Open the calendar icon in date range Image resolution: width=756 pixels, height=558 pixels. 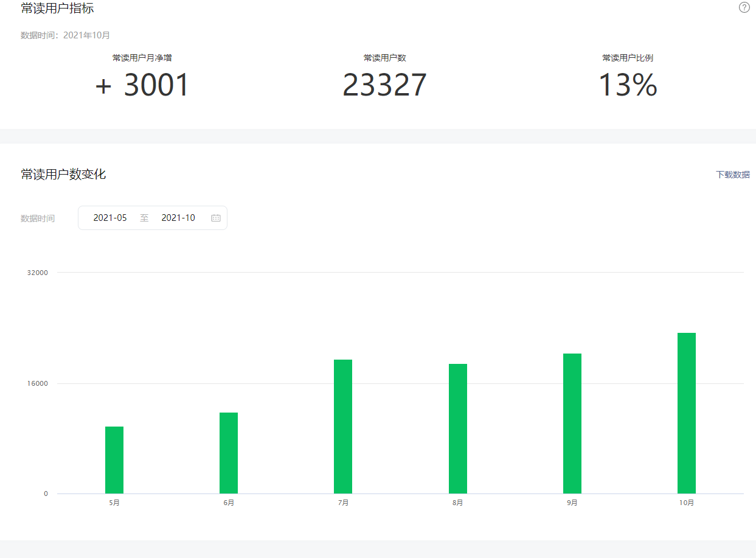(216, 218)
